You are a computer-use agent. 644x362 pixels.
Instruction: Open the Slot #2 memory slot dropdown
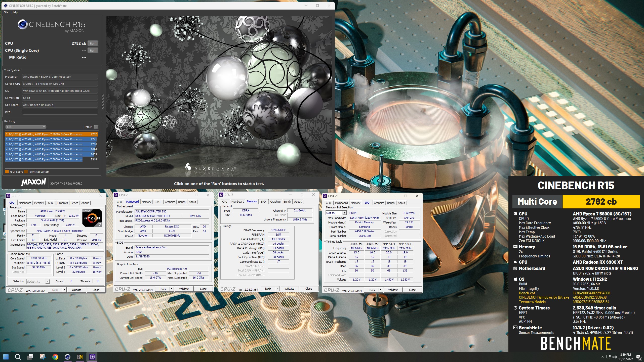336,213
